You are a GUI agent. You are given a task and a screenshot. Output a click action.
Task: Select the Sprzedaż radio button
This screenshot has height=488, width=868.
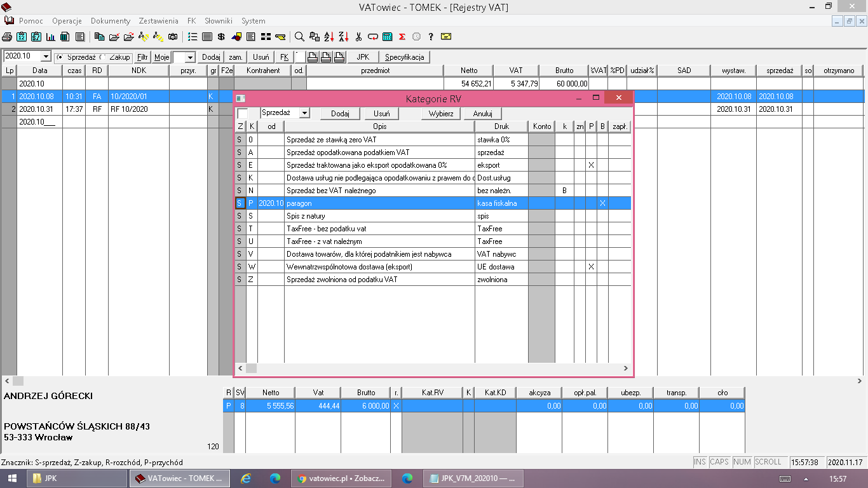(x=60, y=57)
